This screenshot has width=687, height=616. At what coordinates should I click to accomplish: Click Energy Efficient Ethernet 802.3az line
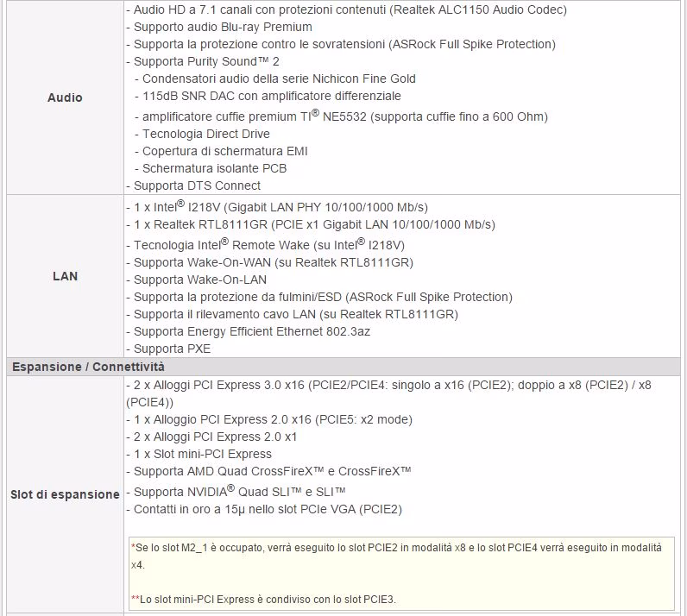[x=248, y=331]
